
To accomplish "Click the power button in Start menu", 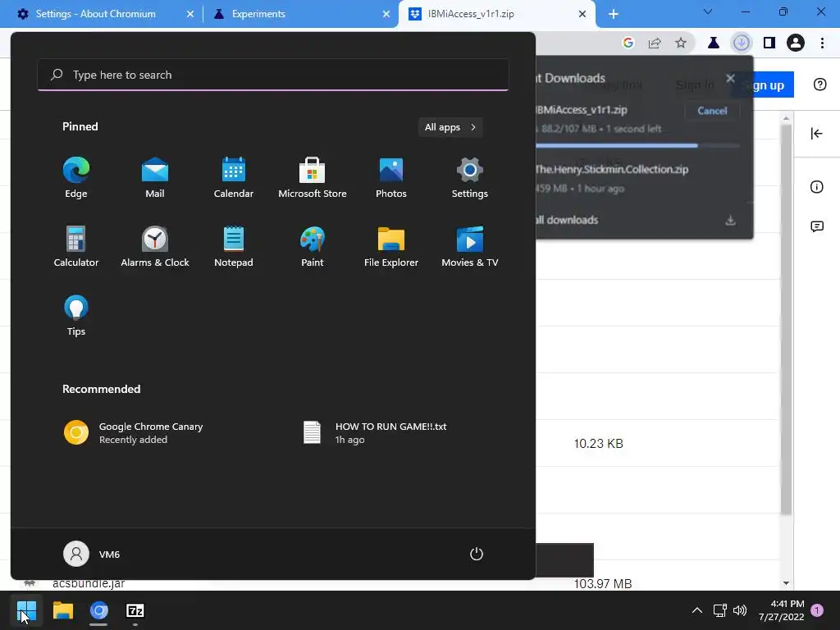I will pyautogui.click(x=477, y=554).
